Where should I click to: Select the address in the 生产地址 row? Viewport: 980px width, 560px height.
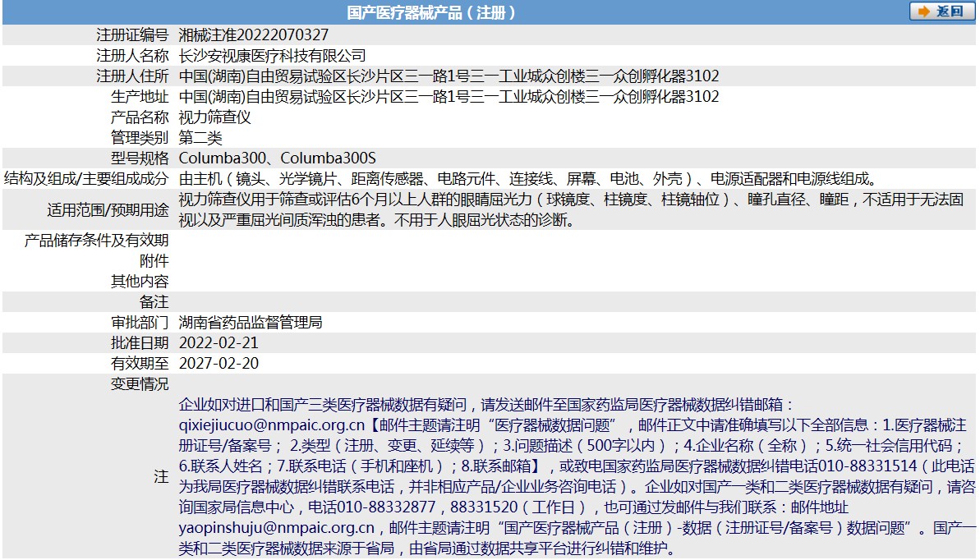pyautogui.click(x=449, y=97)
